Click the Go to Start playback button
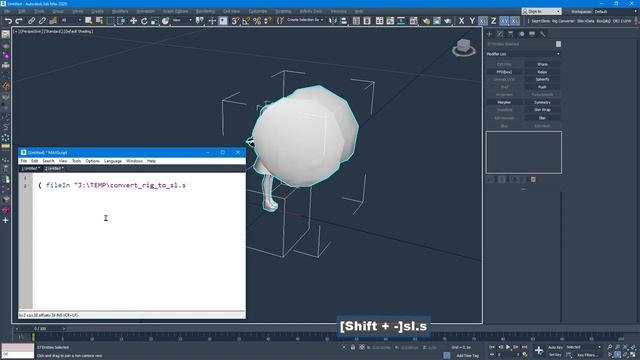640x360 pixels. point(492,347)
